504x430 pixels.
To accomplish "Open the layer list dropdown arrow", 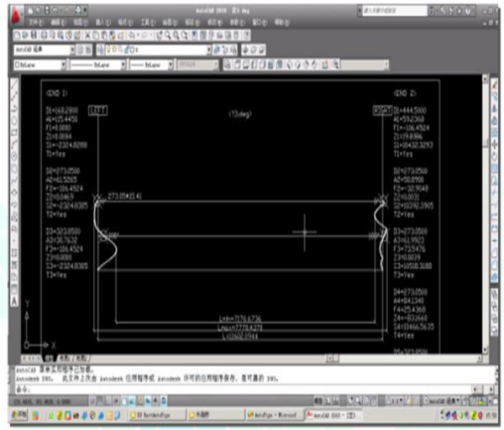I will point(208,50).
